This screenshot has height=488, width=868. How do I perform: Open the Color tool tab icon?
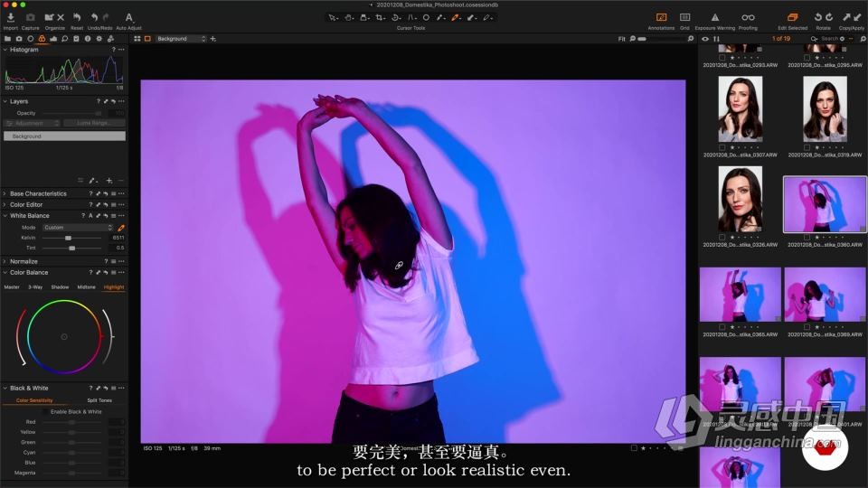tap(42, 39)
